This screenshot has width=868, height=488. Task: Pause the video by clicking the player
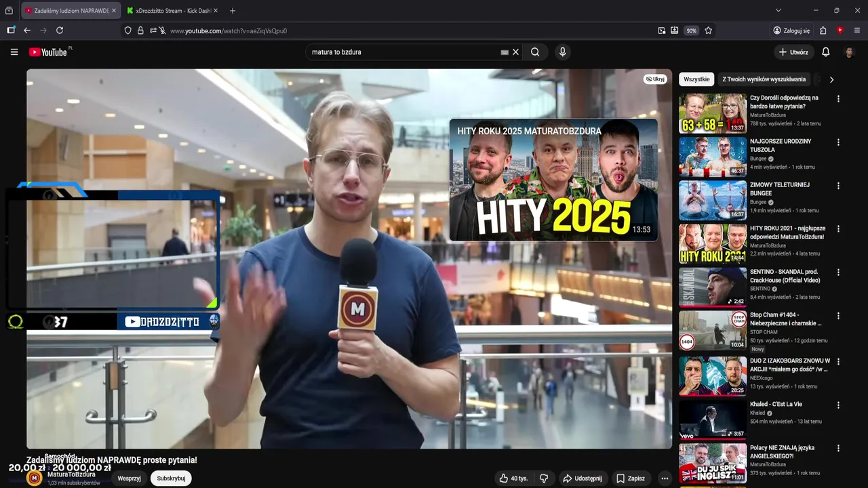click(349, 258)
